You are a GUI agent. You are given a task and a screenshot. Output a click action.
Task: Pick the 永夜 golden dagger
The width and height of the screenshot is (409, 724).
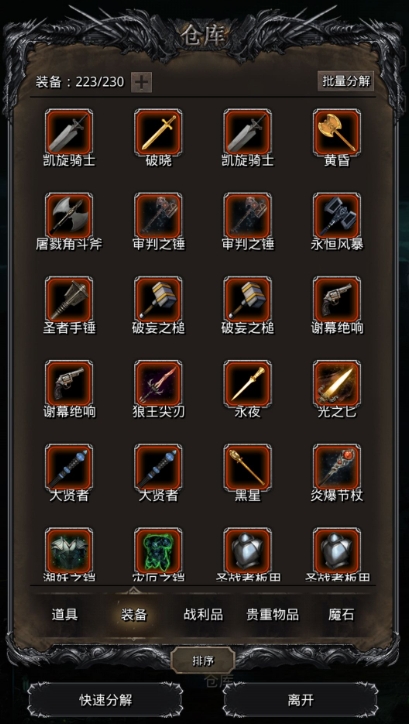click(247, 384)
